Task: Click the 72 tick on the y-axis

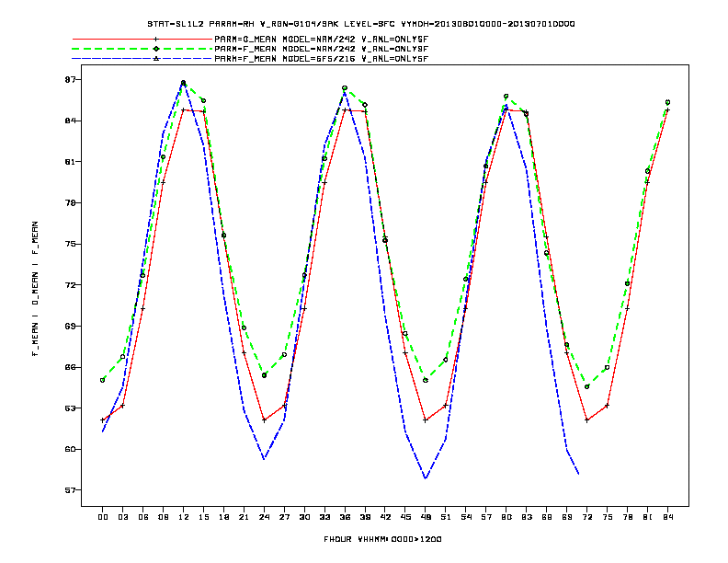Action: [70, 285]
